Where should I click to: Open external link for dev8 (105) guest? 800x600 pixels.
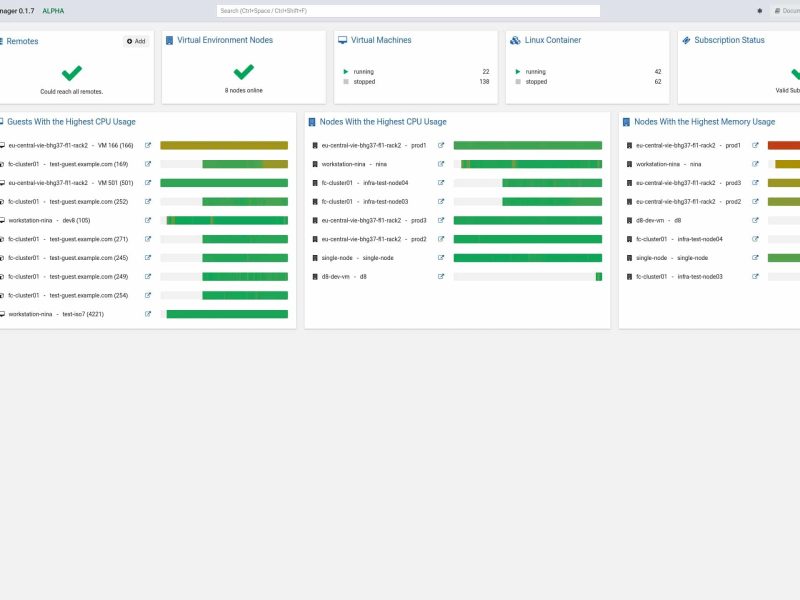148,220
